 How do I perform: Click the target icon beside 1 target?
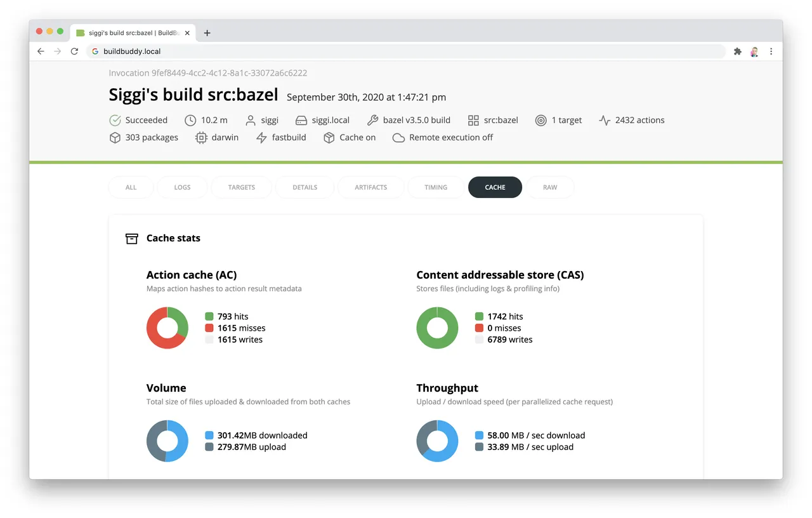click(540, 120)
